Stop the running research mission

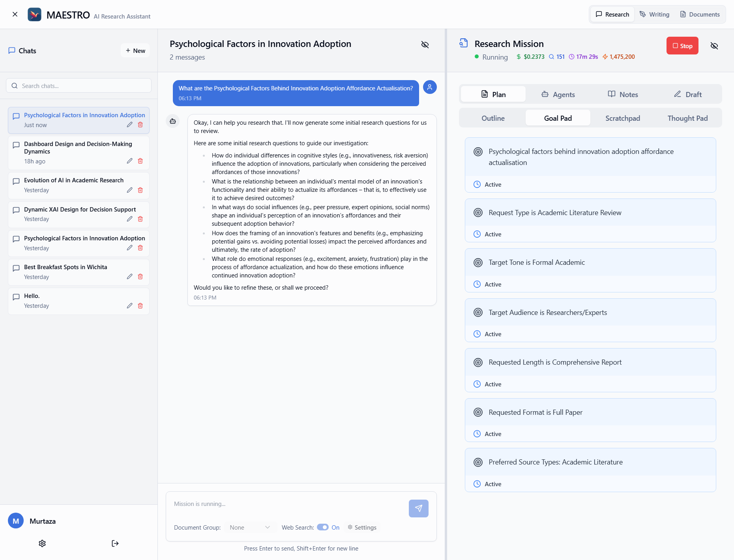click(682, 46)
